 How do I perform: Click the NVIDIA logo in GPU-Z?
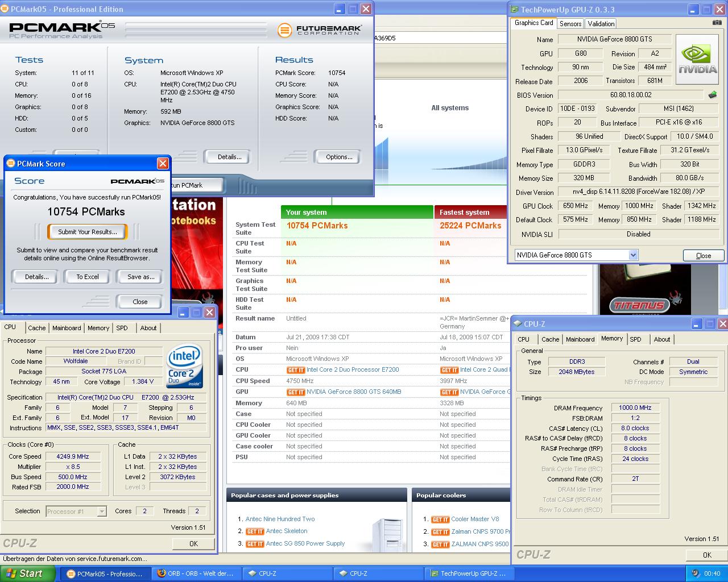(x=698, y=60)
